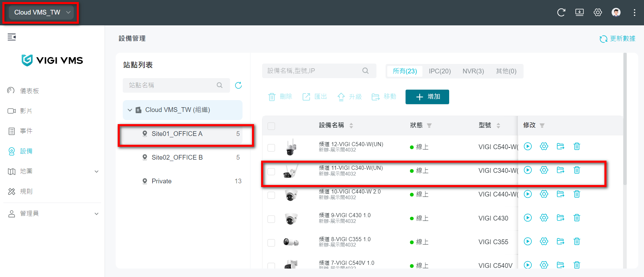Screen dimensions: 644x277
Task: Open 狀態 status column filter
Action: point(429,125)
